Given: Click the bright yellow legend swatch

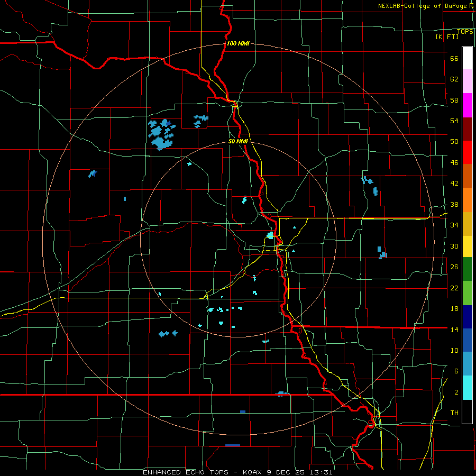Looking at the screenshot, I should pos(467,246).
